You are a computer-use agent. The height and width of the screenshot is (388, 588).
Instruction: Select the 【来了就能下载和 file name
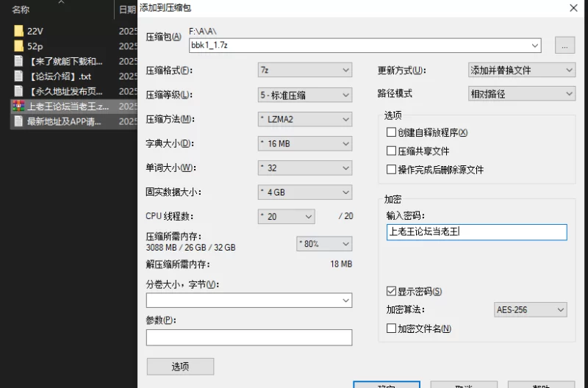[x=65, y=62]
